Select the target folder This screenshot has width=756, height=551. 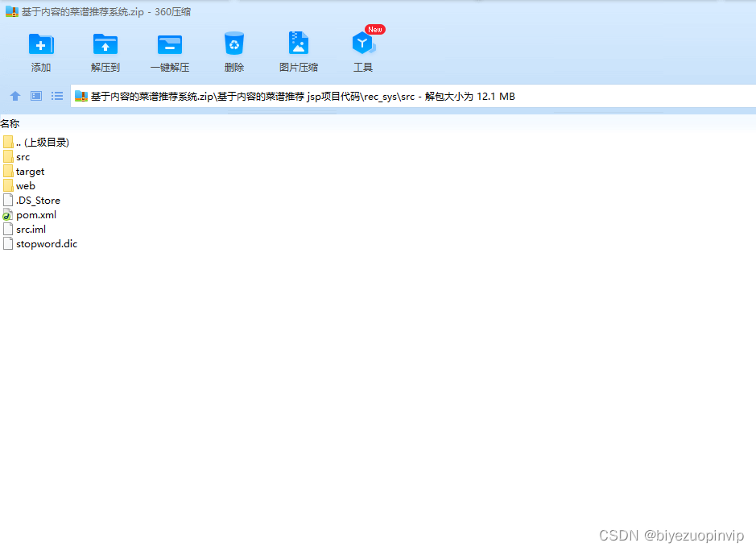[x=23, y=172]
